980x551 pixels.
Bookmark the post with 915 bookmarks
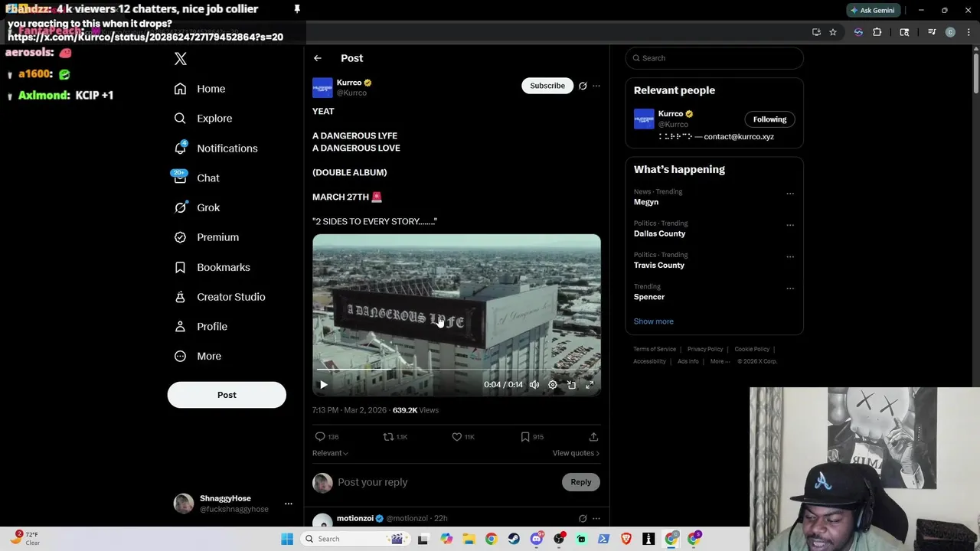(x=532, y=437)
